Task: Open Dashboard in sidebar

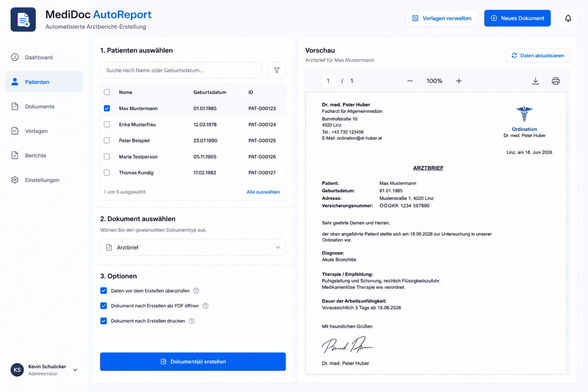Action: point(44,57)
